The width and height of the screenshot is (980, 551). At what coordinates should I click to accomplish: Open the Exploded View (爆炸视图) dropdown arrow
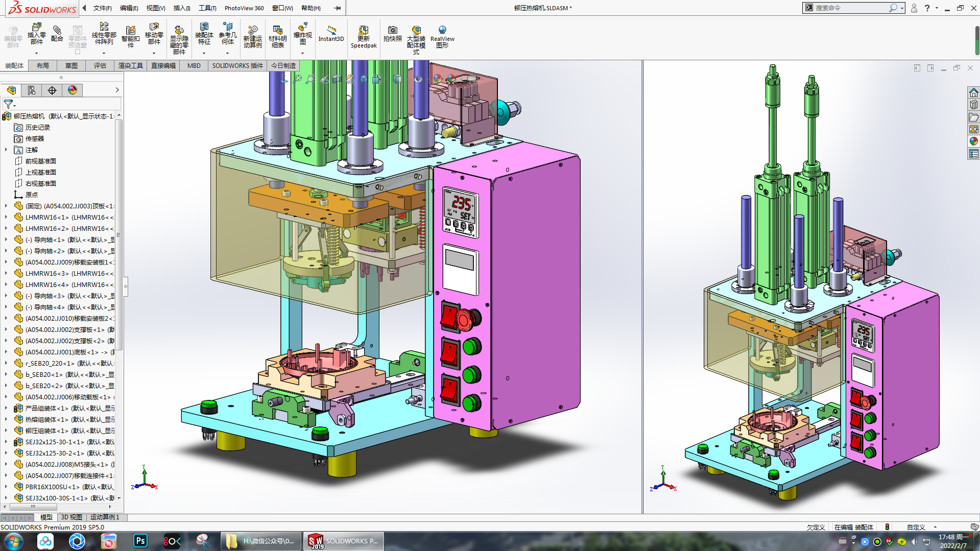pyautogui.click(x=302, y=53)
